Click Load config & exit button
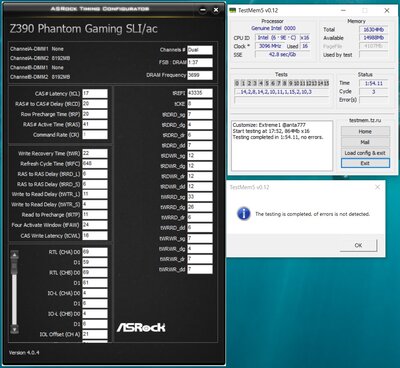 tap(365, 153)
